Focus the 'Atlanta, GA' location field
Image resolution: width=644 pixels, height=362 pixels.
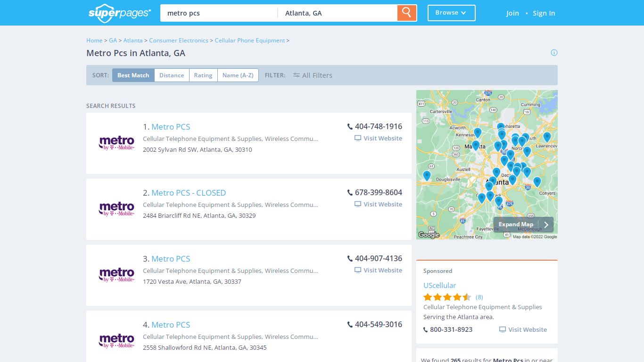[338, 13]
